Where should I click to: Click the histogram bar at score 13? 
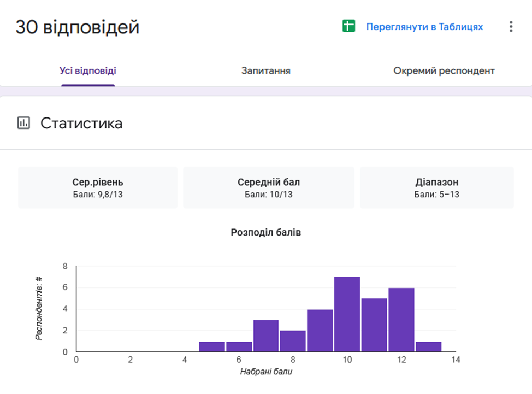click(428, 346)
